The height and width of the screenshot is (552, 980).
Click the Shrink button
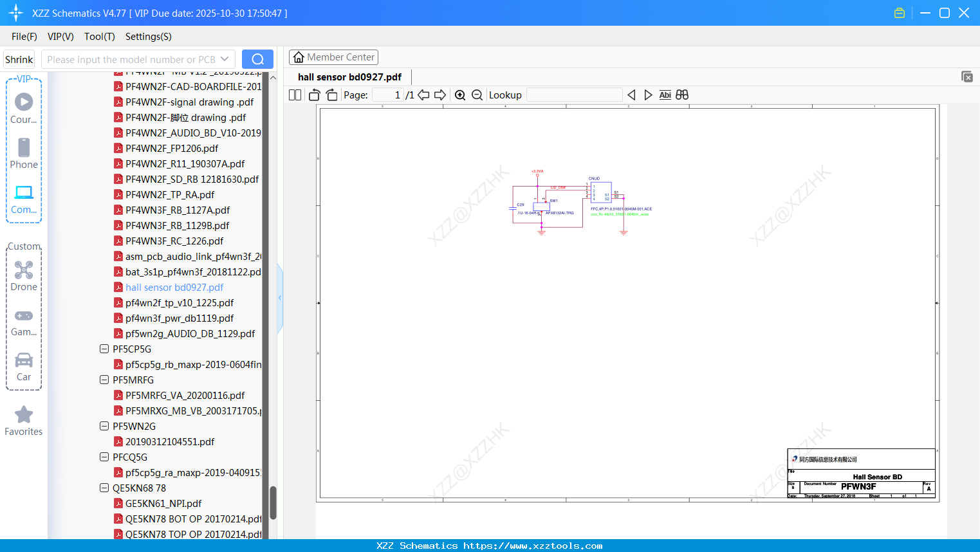point(19,59)
